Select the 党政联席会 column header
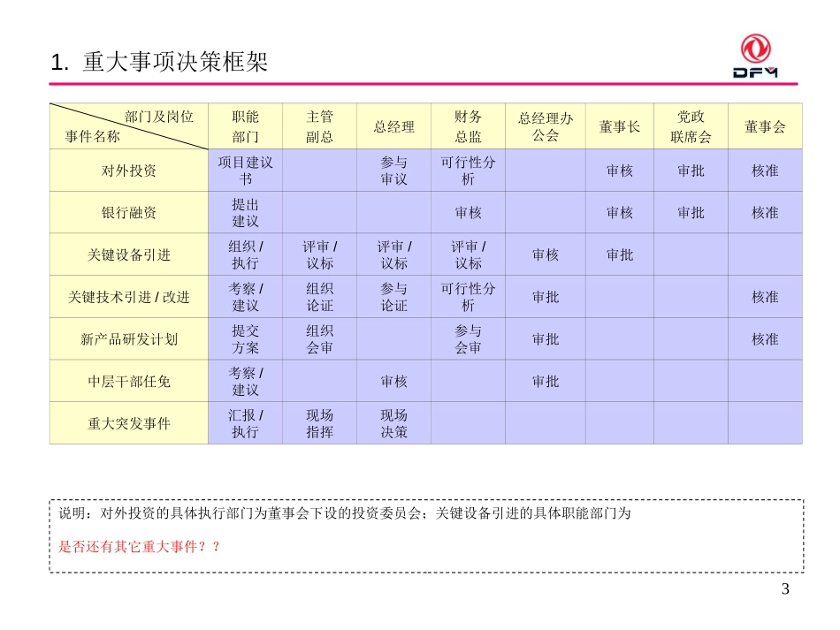The image size is (840, 630). pos(691,126)
